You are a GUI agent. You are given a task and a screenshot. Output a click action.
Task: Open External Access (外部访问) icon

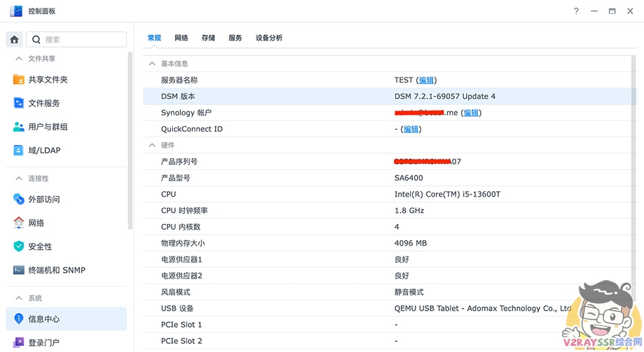pyautogui.click(x=18, y=199)
